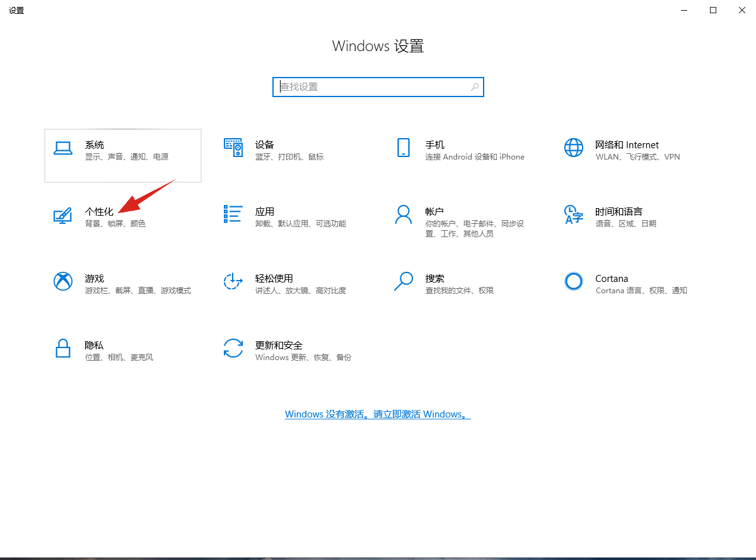Click the 应用 list icon
The height and width of the screenshot is (560, 756).
(233, 214)
